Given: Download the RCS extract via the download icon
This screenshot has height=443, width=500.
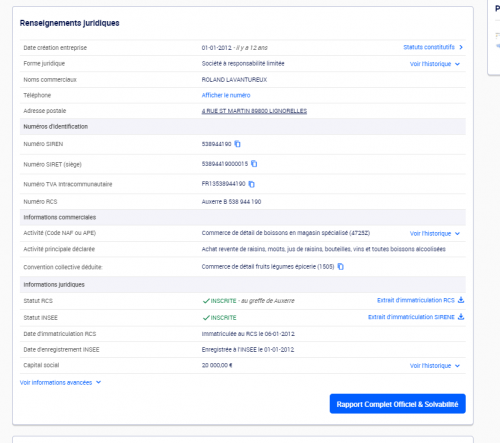Looking at the screenshot, I should click(x=461, y=300).
